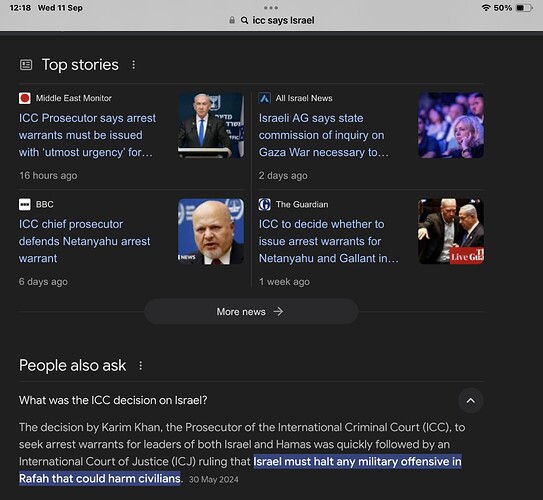This screenshot has width=543, height=500.
Task: Open 'ICC Prosecutor says arrest warrants' article
Action: click(87, 135)
